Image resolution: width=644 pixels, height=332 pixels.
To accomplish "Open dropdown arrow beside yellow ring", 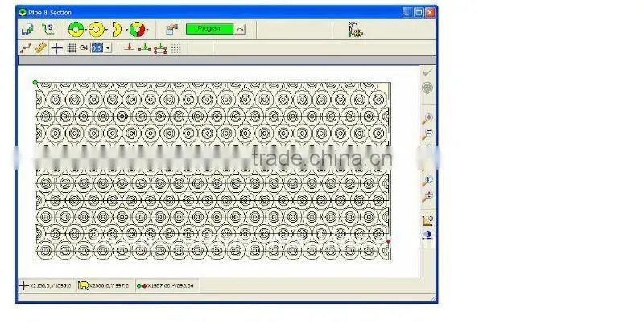I will click(106, 30).
